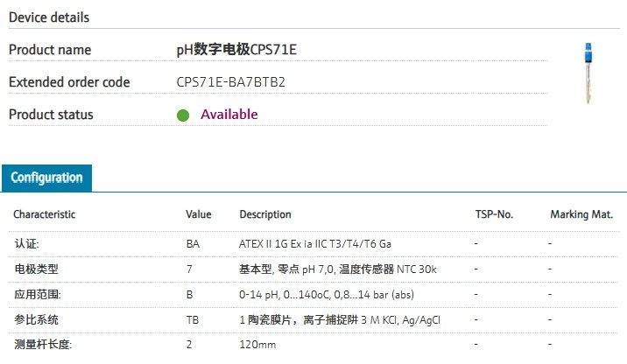
Task: Select the TSP-No. column header
Action: pyautogui.click(x=494, y=214)
